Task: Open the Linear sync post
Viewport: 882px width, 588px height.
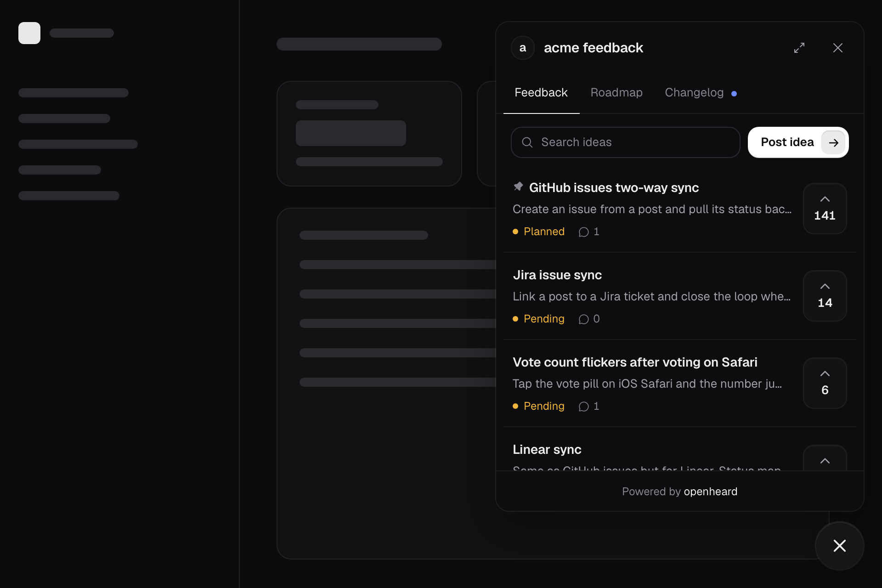Action: [547, 450]
